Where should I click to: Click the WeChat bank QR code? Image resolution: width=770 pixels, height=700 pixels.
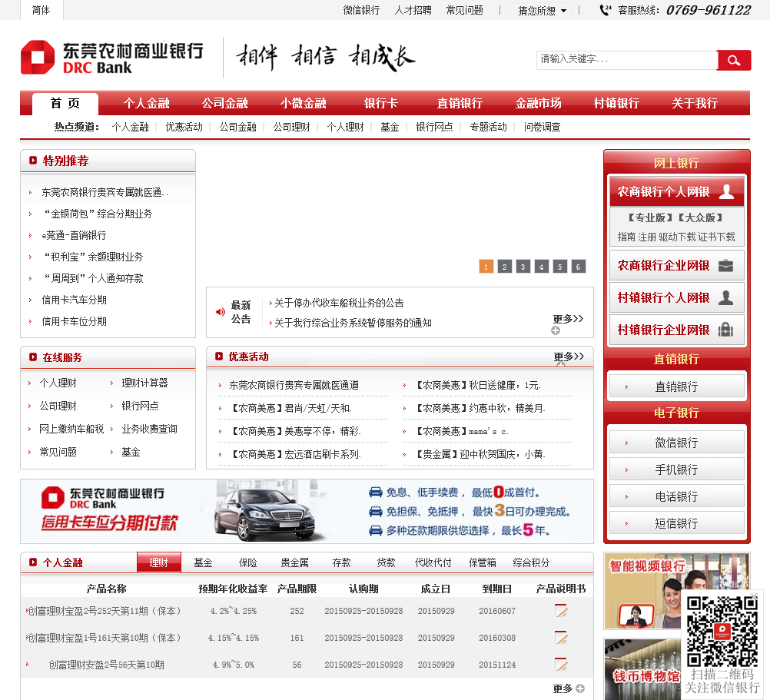tap(722, 631)
